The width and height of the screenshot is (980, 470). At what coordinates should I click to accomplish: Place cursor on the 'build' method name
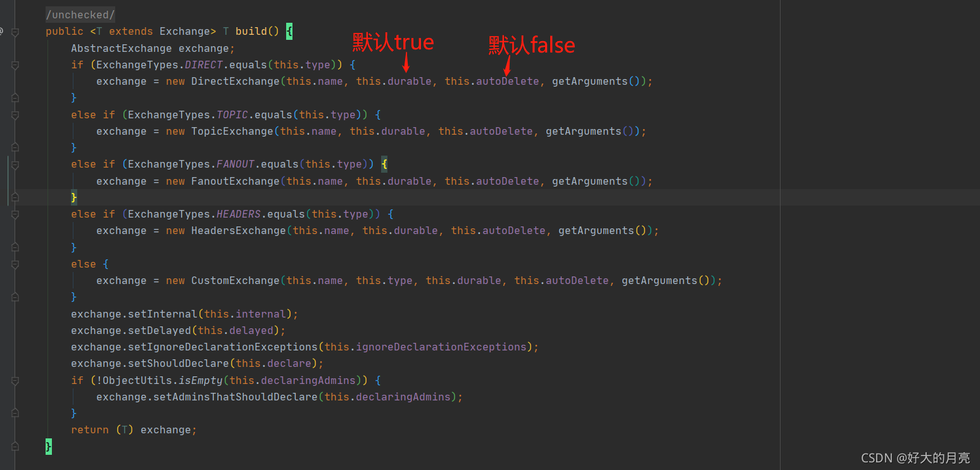point(251,32)
